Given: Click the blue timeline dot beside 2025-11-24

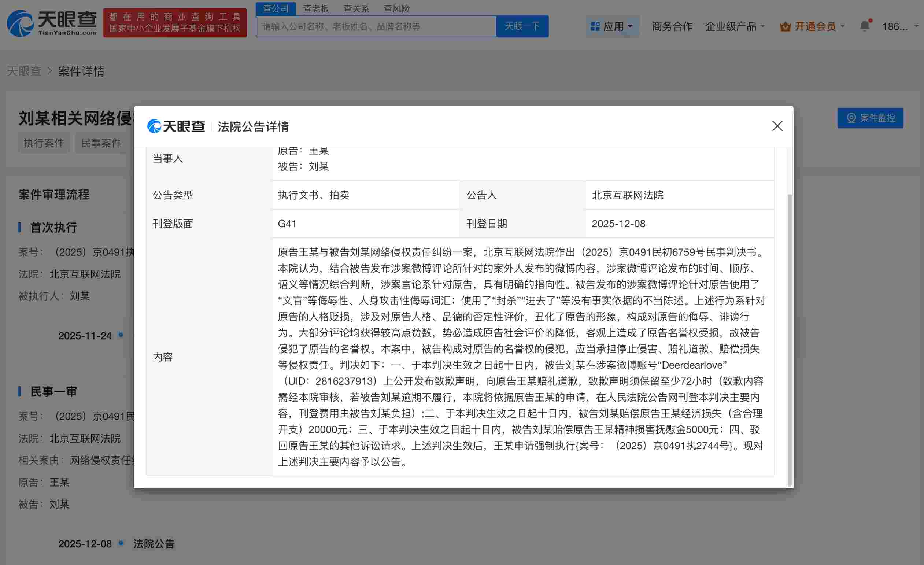Looking at the screenshot, I should pos(121,335).
